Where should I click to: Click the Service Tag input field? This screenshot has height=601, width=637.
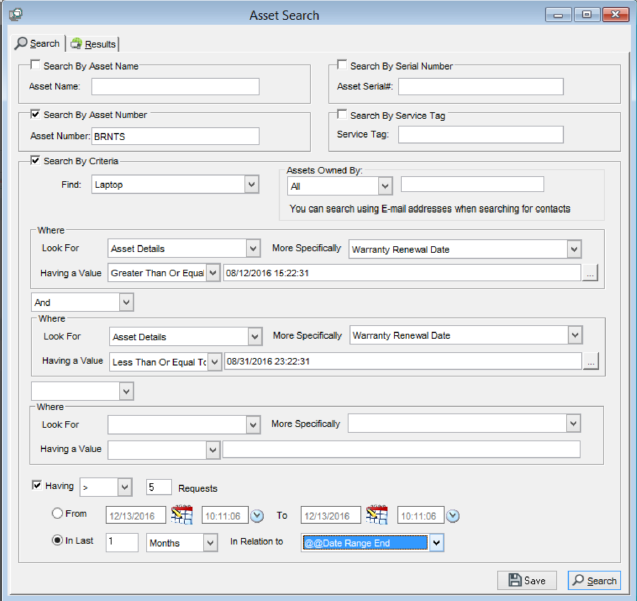coord(481,135)
